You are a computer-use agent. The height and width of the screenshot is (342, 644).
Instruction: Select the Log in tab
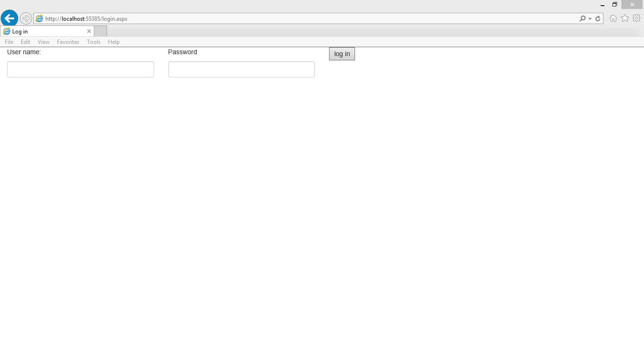[43, 32]
